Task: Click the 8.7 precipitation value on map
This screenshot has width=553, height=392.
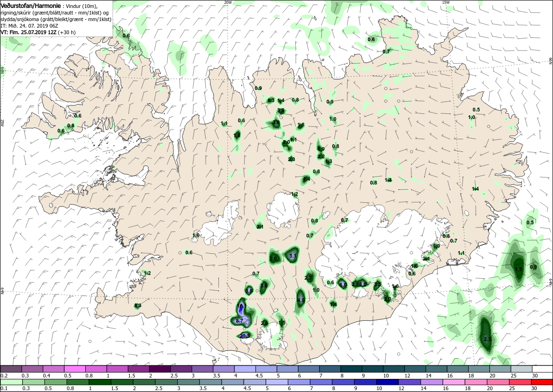Action: [x=239, y=321]
